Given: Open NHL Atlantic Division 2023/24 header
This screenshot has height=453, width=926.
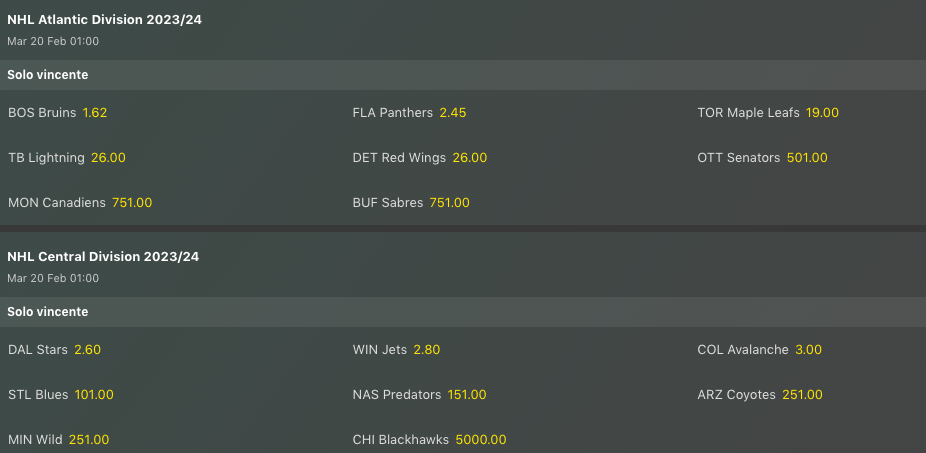Looking at the screenshot, I should click(x=105, y=20).
